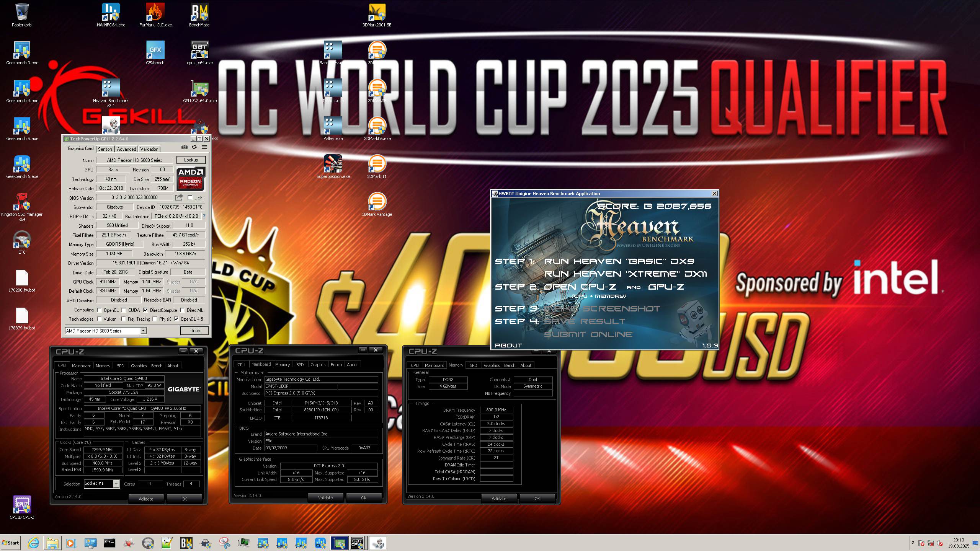This screenshot has height=551, width=980.
Task: Select the 3DMark2001 SE desktop shortcut
Action: 377,15
